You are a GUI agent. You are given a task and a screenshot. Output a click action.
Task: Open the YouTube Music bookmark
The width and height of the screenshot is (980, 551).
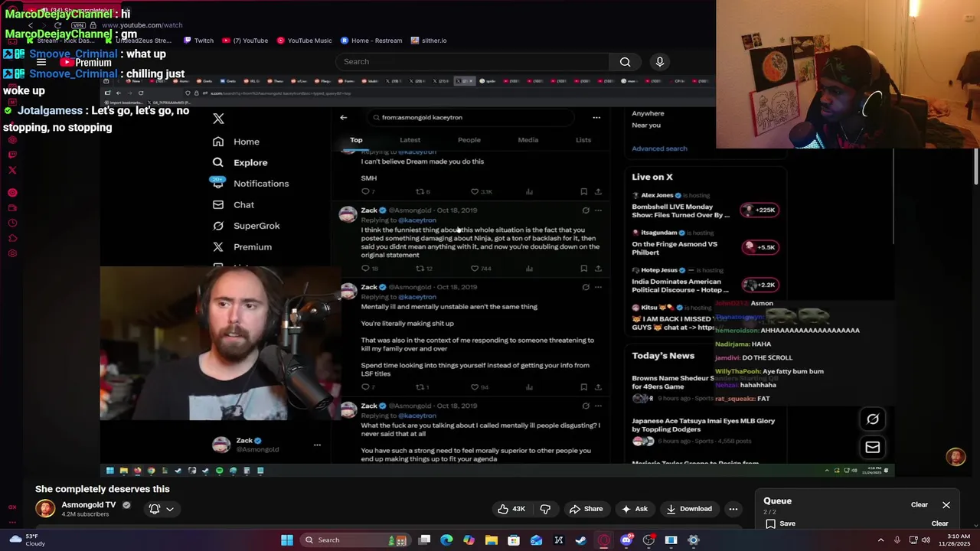(x=304, y=41)
